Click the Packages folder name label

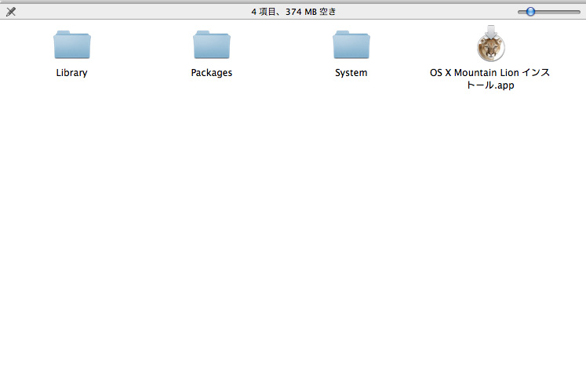pyautogui.click(x=212, y=73)
